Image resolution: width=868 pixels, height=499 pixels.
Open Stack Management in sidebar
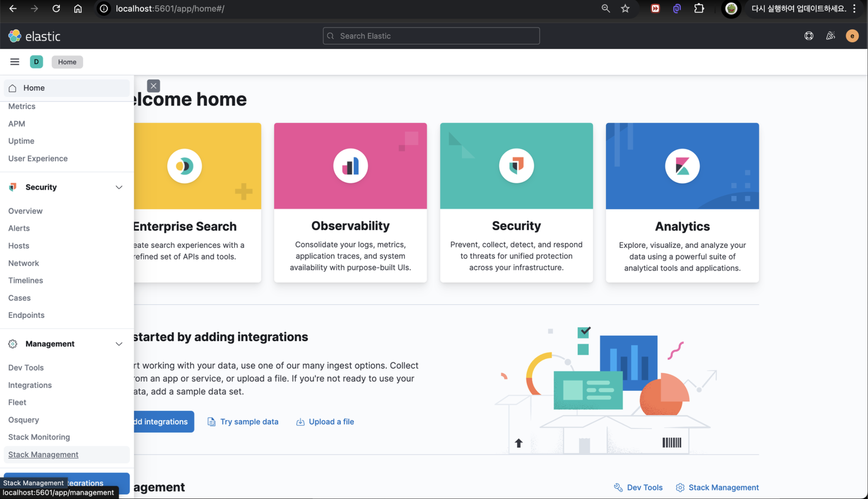(x=43, y=455)
